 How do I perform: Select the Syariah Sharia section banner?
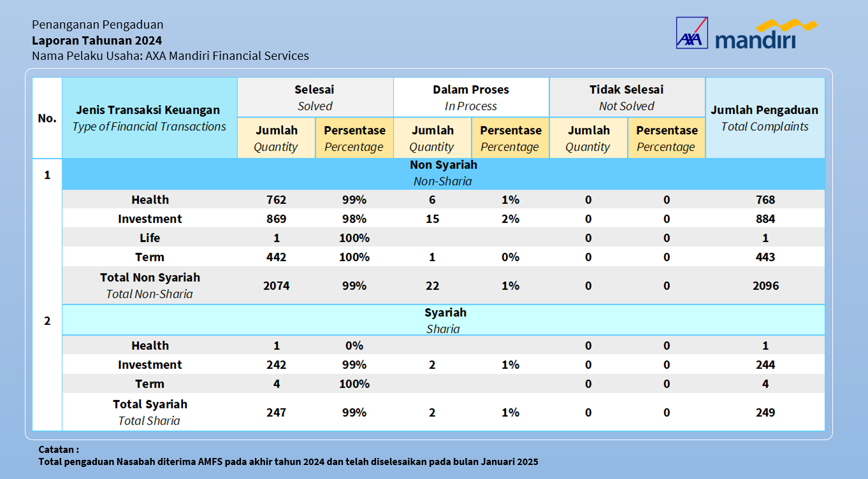click(x=443, y=320)
